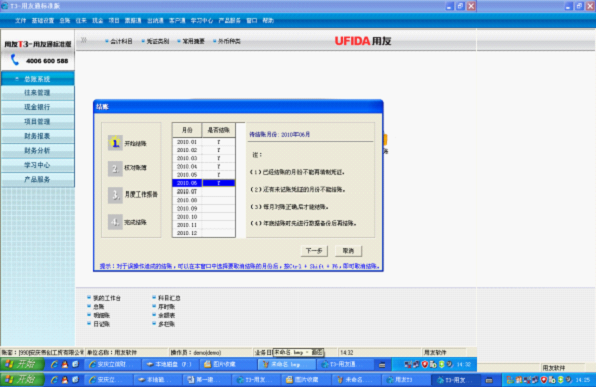Open the 日记账 link
Viewport: 596px width, 387px height.
tap(101, 324)
